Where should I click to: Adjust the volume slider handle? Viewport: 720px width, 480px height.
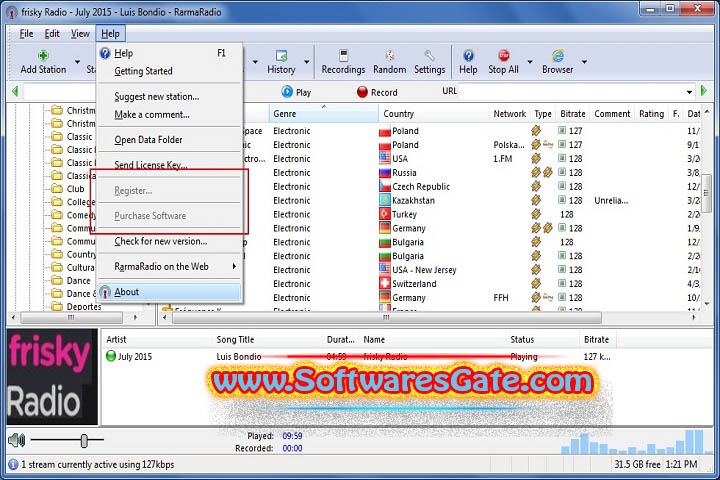84,440
